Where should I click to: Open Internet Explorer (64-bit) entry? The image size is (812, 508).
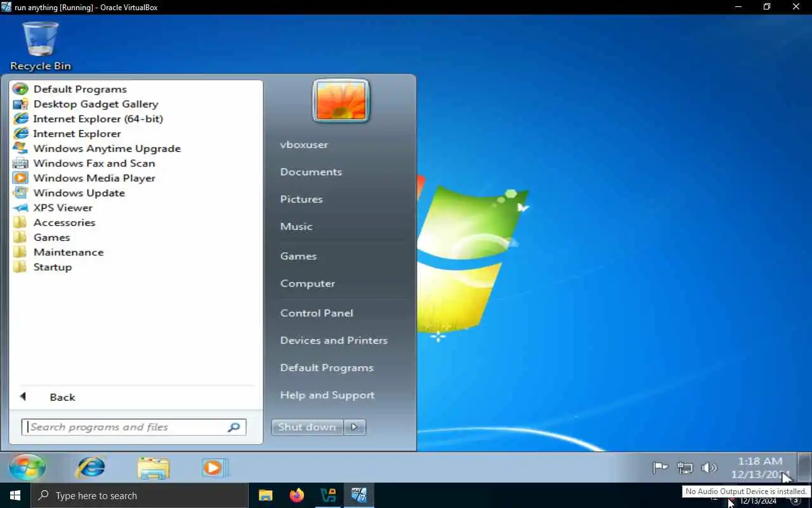[x=88, y=119]
